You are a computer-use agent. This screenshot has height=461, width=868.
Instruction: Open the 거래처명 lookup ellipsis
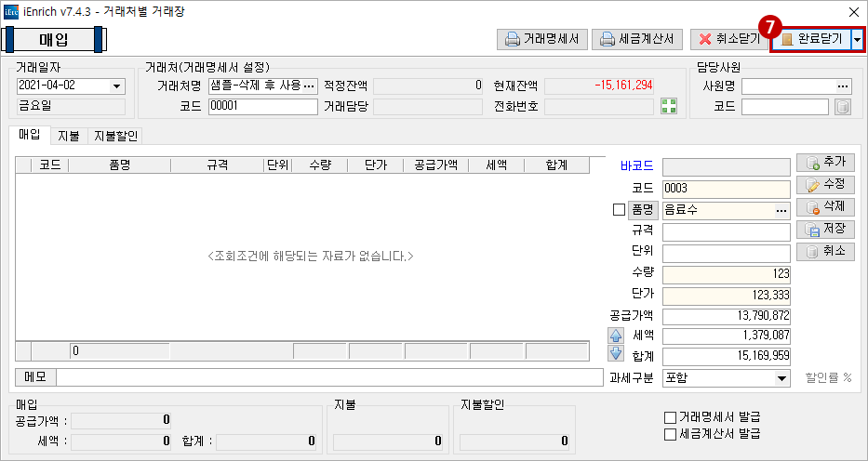point(310,86)
